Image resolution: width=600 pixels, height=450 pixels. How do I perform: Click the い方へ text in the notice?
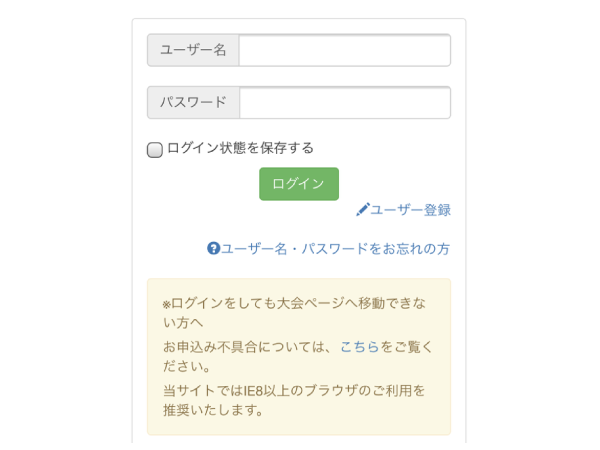(183, 323)
